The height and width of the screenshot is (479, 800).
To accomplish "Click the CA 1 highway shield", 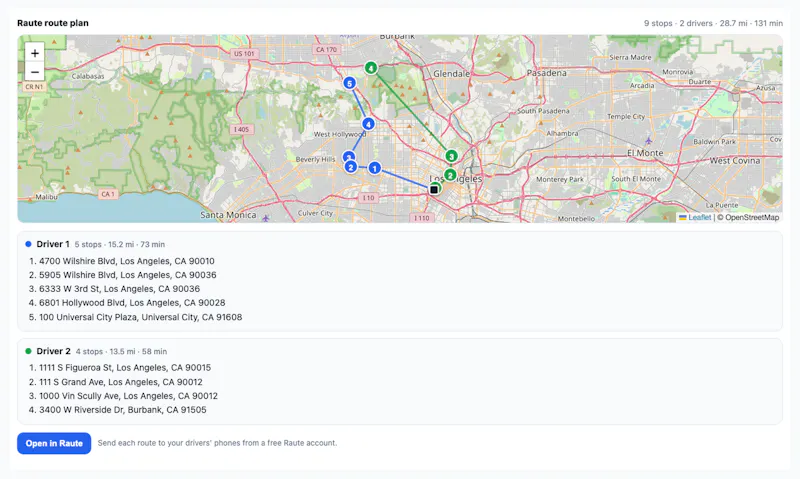I will click(108, 194).
